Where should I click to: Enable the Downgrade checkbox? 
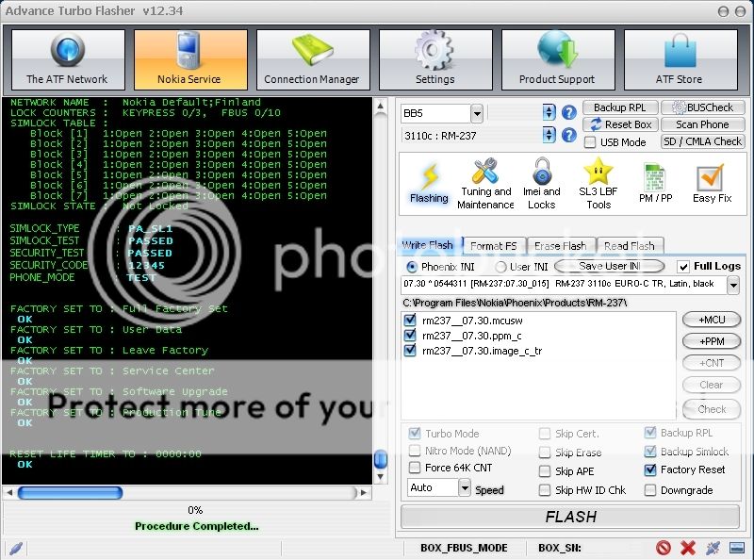click(650, 490)
